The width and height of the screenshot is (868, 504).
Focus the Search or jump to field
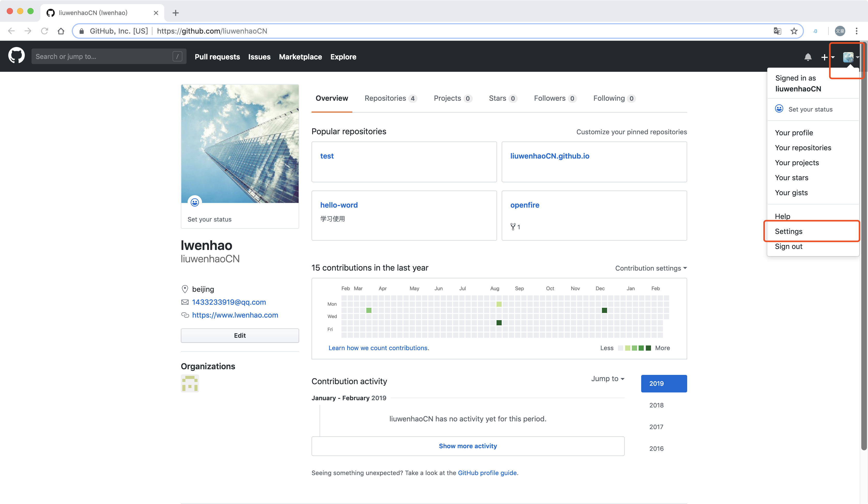coord(109,56)
